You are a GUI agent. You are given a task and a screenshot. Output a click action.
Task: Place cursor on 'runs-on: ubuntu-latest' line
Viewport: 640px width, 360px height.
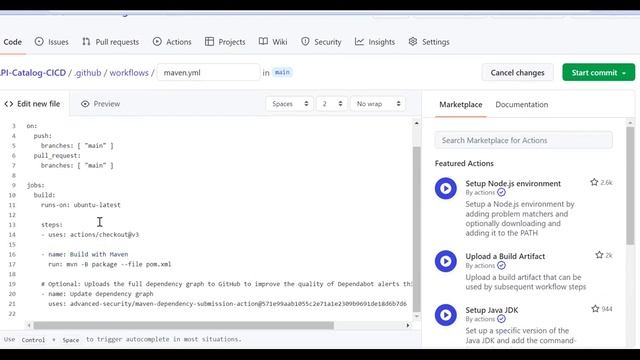click(80, 205)
